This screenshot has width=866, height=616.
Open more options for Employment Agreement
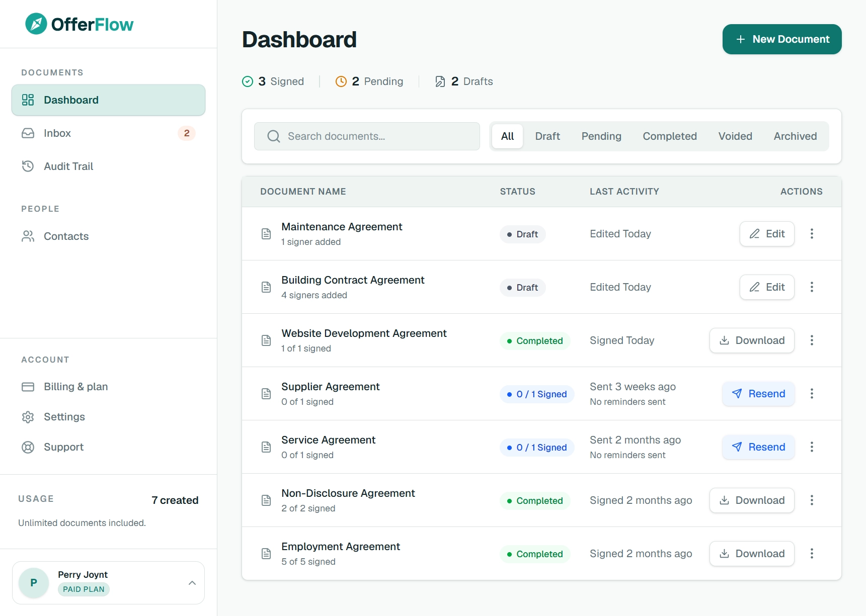point(812,554)
